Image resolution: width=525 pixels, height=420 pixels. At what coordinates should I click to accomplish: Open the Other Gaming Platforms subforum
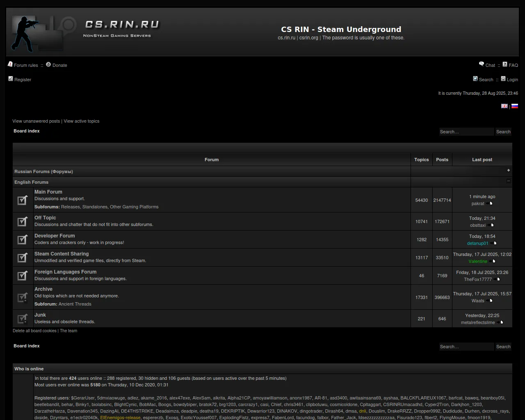coord(134,207)
